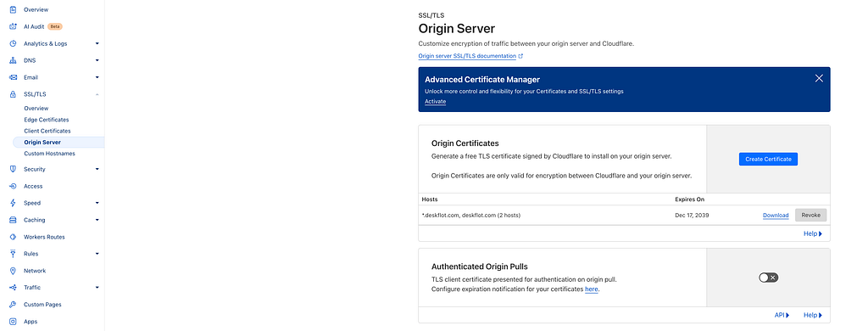Viewport: 868px width, 331px height.
Task: Open the Overview sidebar icon
Action: [x=13, y=9]
